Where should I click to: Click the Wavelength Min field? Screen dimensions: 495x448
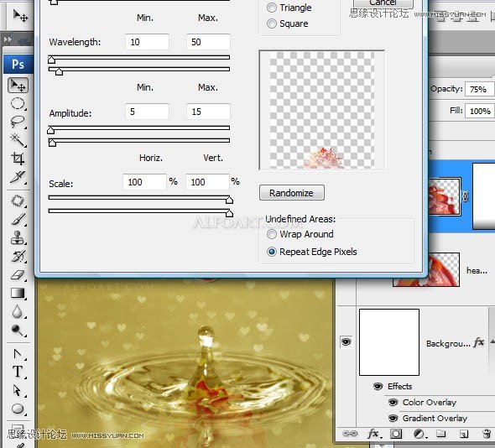[147, 42]
